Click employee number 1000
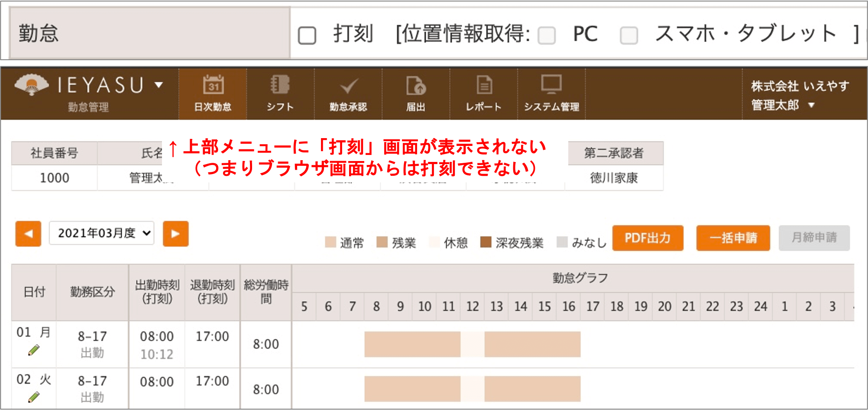 click(x=55, y=178)
